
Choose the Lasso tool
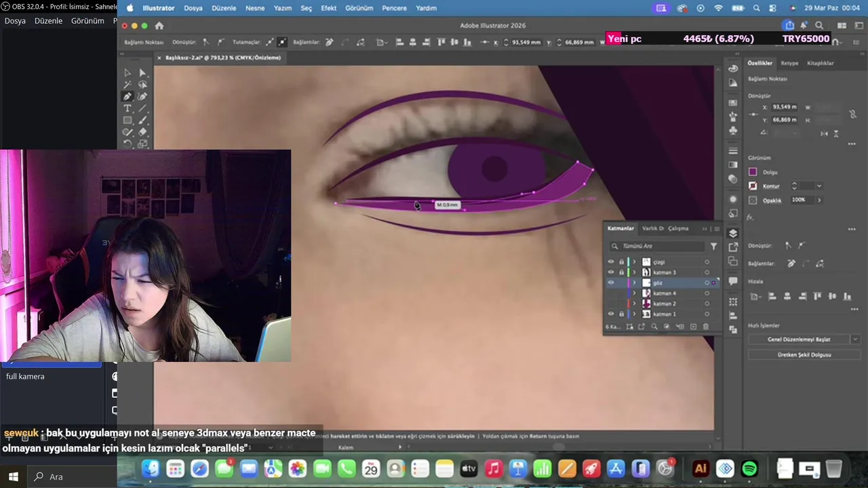142,85
